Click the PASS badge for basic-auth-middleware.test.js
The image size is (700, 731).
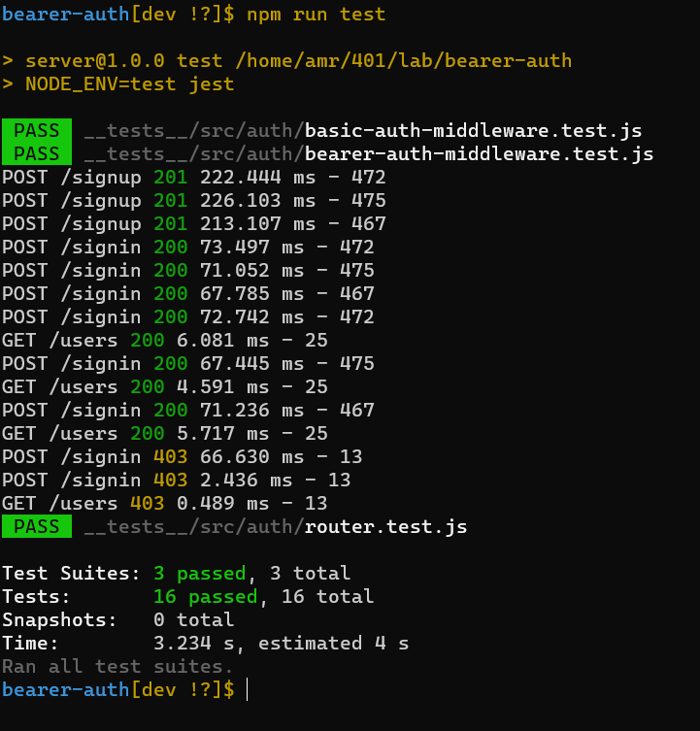coord(37,130)
